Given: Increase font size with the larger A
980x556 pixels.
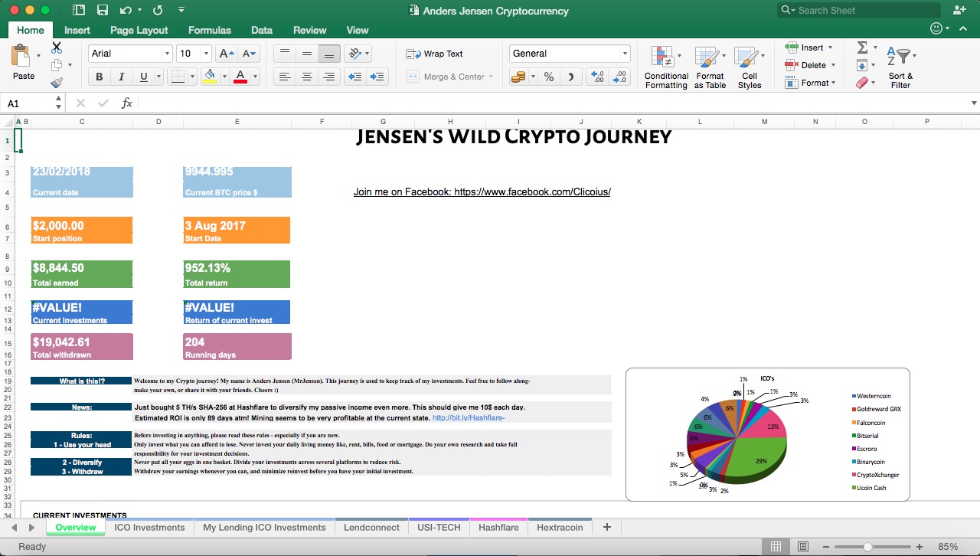Looking at the screenshot, I should tap(227, 54).
